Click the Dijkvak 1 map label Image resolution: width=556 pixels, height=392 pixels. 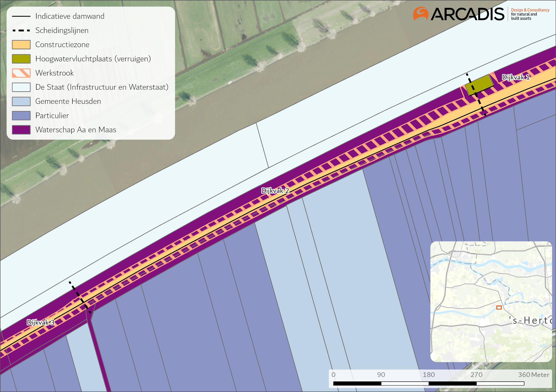(x=516, y=77)
